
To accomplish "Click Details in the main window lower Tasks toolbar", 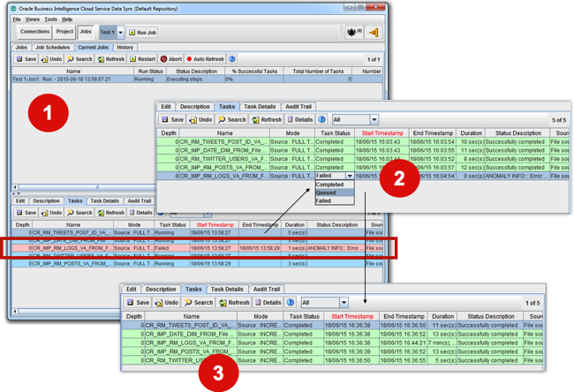I will click(141, 213).
